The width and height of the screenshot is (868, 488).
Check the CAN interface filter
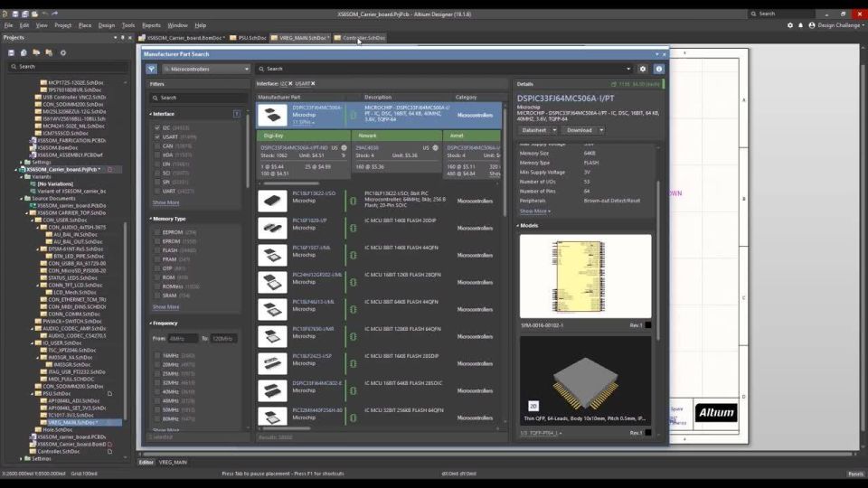[157, 146]
